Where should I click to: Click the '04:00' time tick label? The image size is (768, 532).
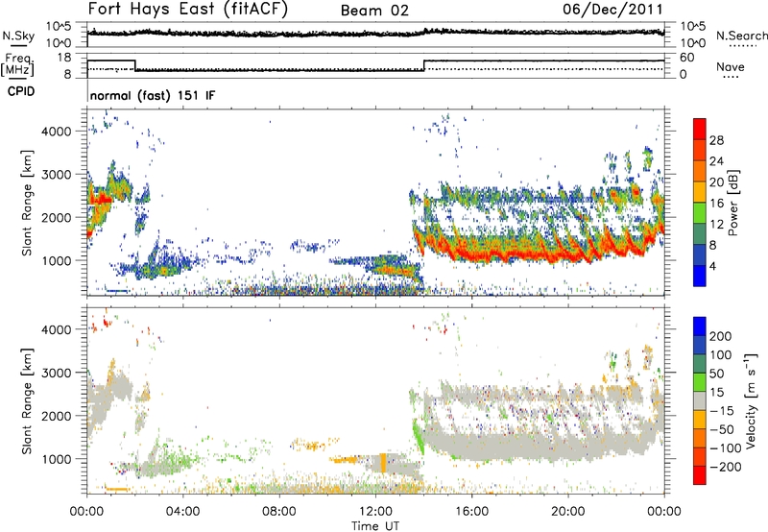click(x=182, y=512)
